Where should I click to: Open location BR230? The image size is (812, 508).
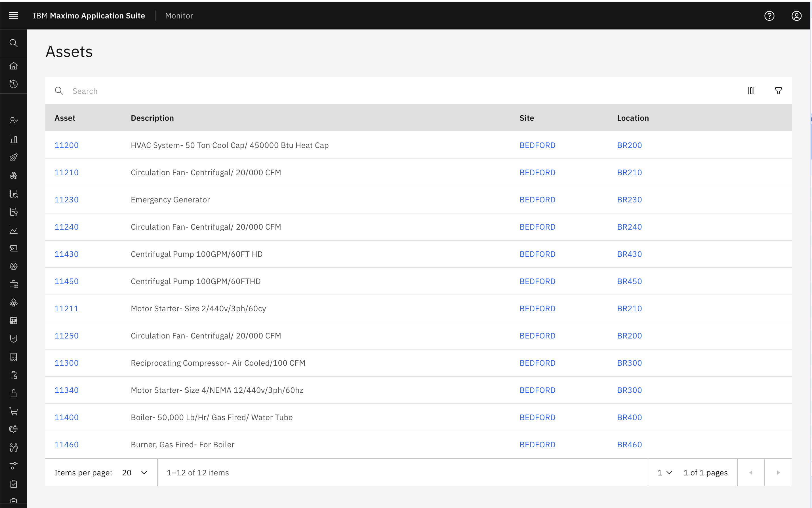coord(629,200)
